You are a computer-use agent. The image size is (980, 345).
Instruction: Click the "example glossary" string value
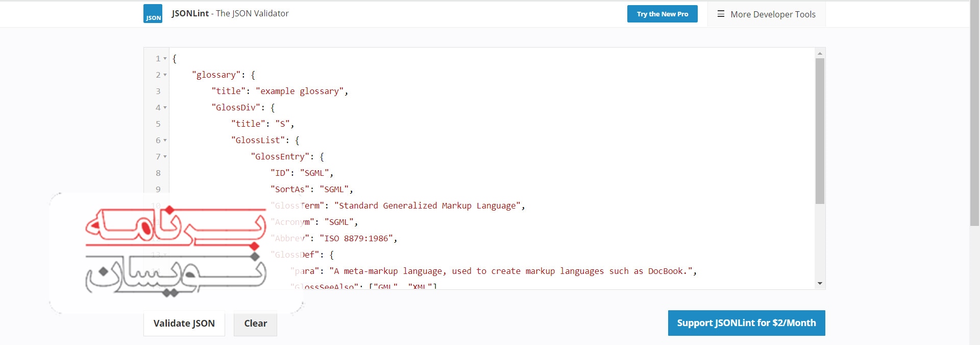point(299,91)
